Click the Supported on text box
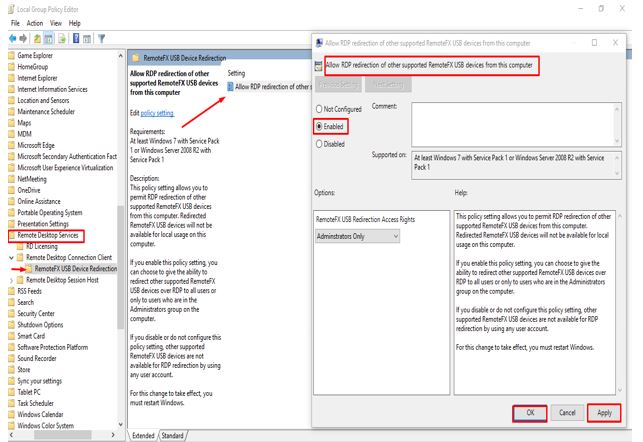Image resolution: width=643 pixels, height=442 pixels. pyautogui.click(x=516, y=165)
